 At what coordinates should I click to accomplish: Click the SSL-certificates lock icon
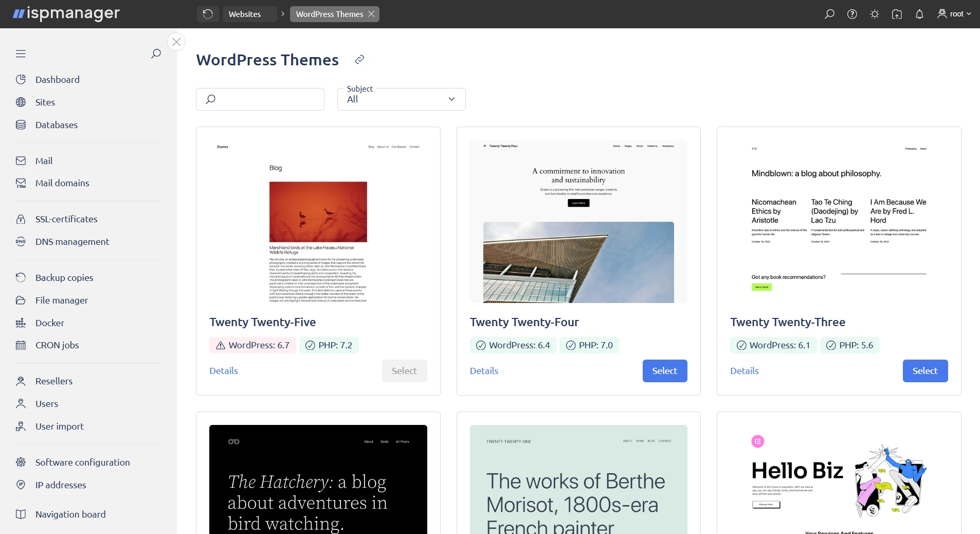pos(21,219)
